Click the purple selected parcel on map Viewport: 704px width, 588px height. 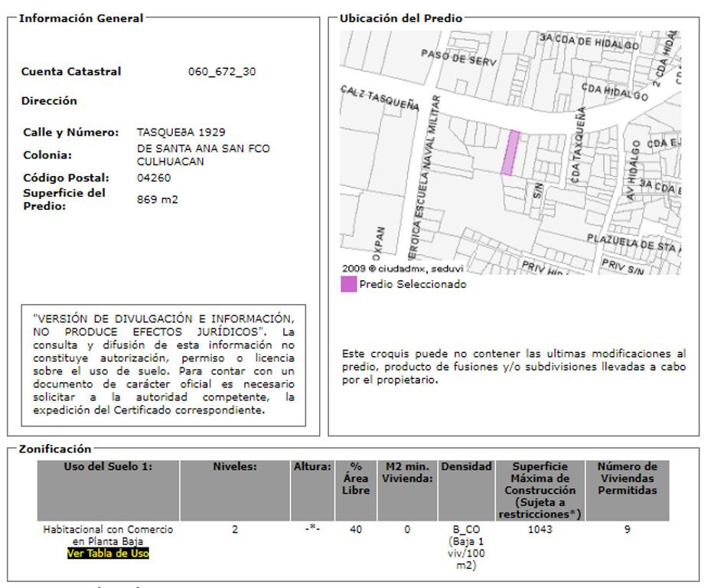(510, 152)
